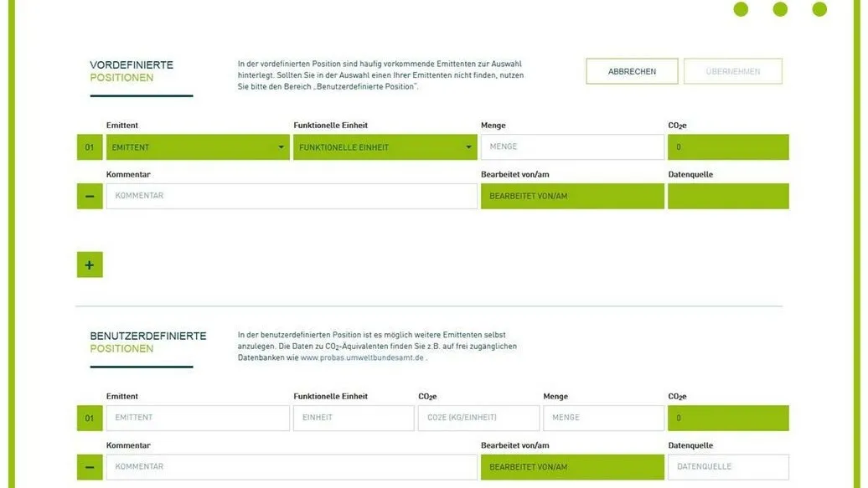Click the CO2e result field in user-defined positions
The image size is (868, 488).
point(728,418)
